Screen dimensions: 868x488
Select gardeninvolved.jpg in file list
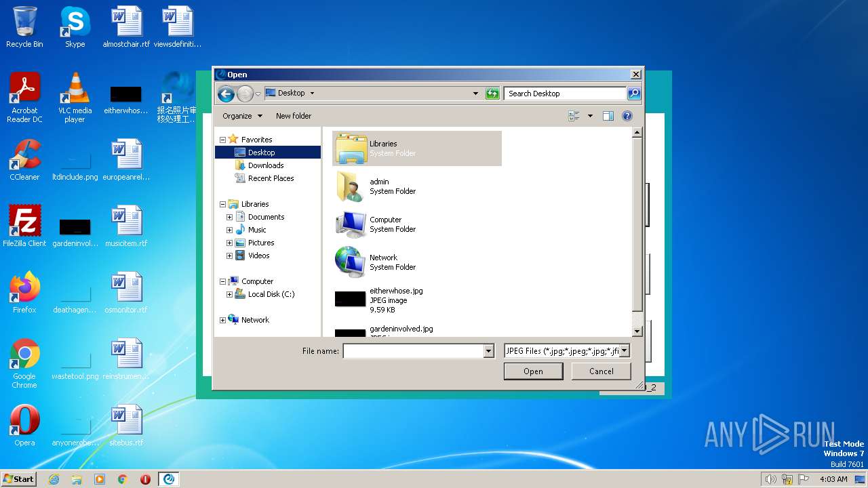[417, 330]
